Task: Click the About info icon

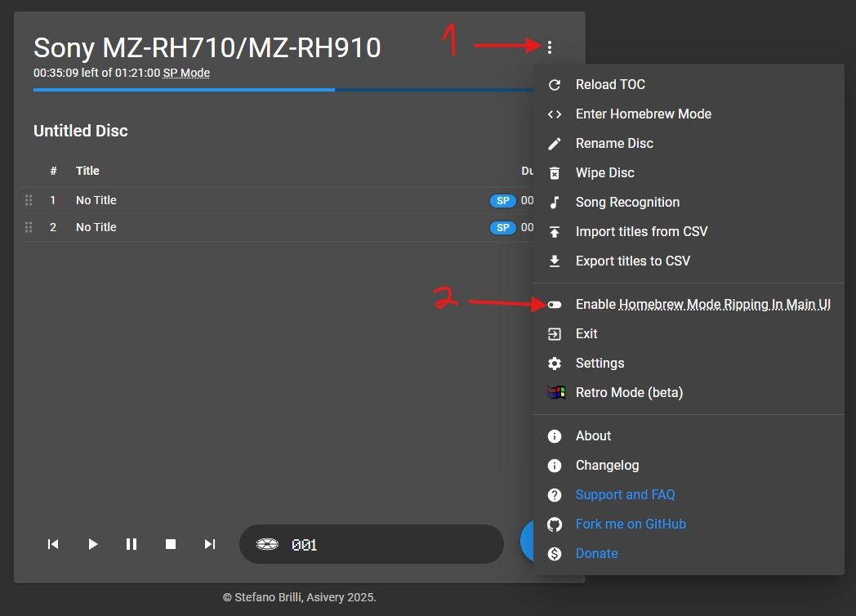Action: (x=554, y=436)
